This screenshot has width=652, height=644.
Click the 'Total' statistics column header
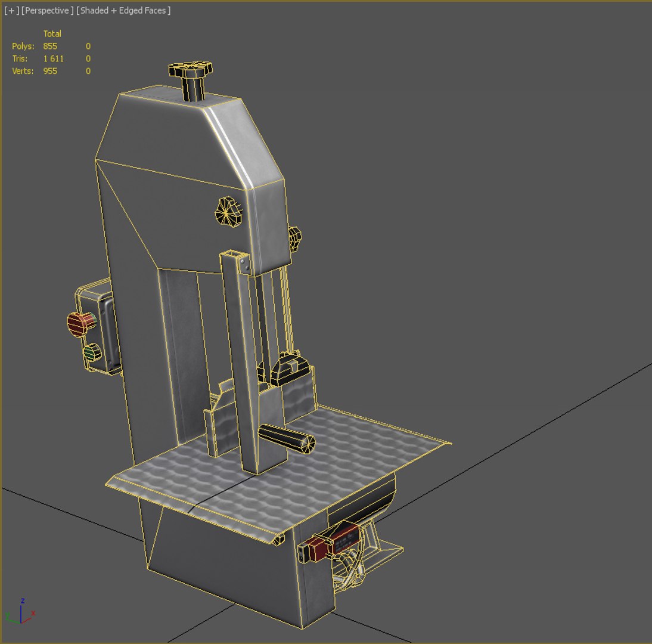[x=52, y=34]
